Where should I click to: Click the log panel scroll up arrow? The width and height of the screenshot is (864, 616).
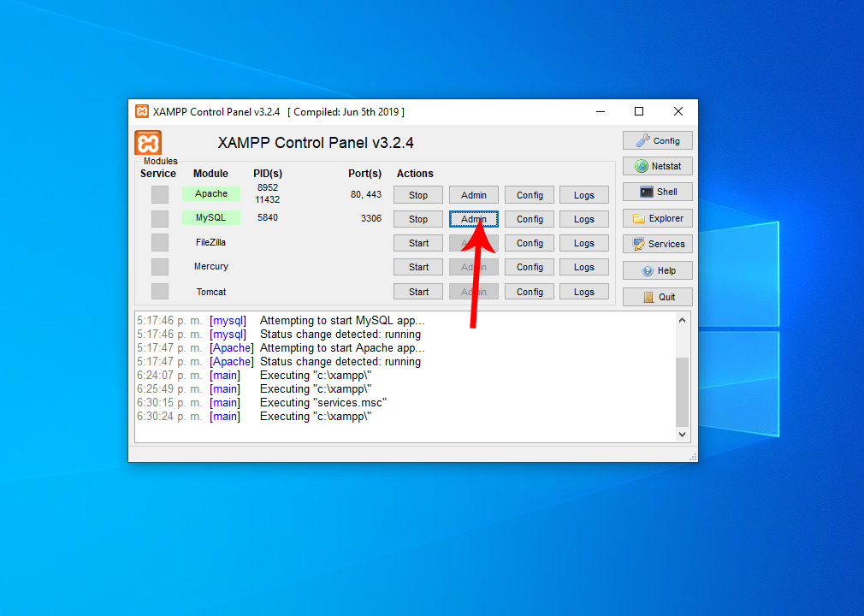682,320
